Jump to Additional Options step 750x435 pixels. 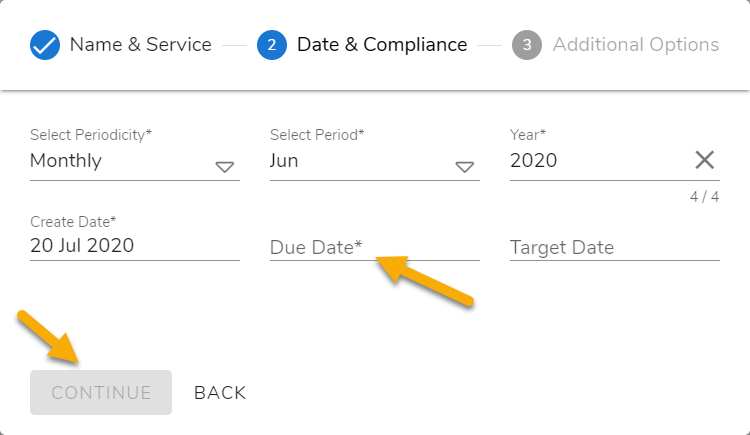pos(635,45)
